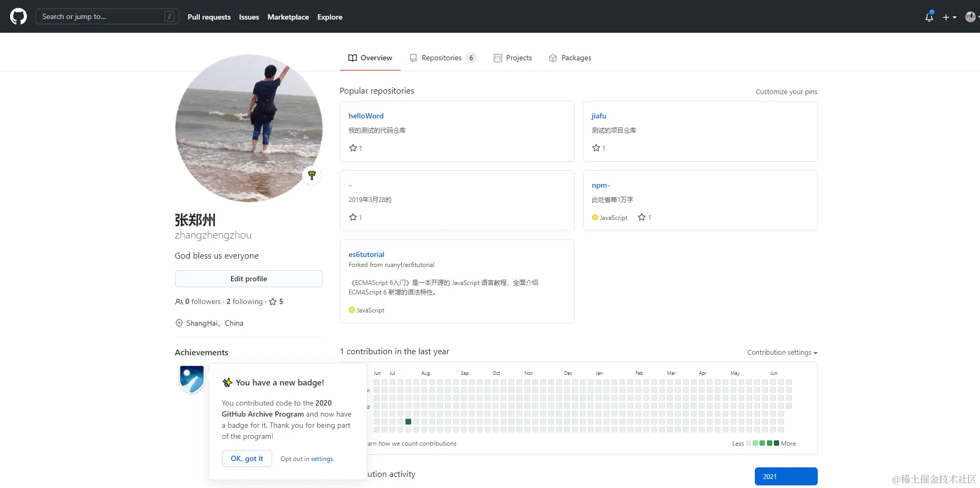Open settings link in badge popup
This screenshot has width=980, height=488.
pyautogui.click(x=322, y=459)
